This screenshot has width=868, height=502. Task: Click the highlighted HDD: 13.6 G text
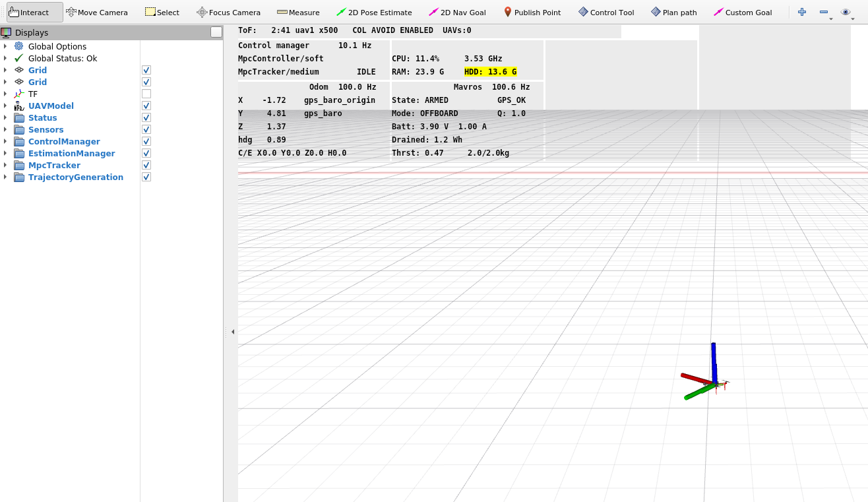coord(490,72)
